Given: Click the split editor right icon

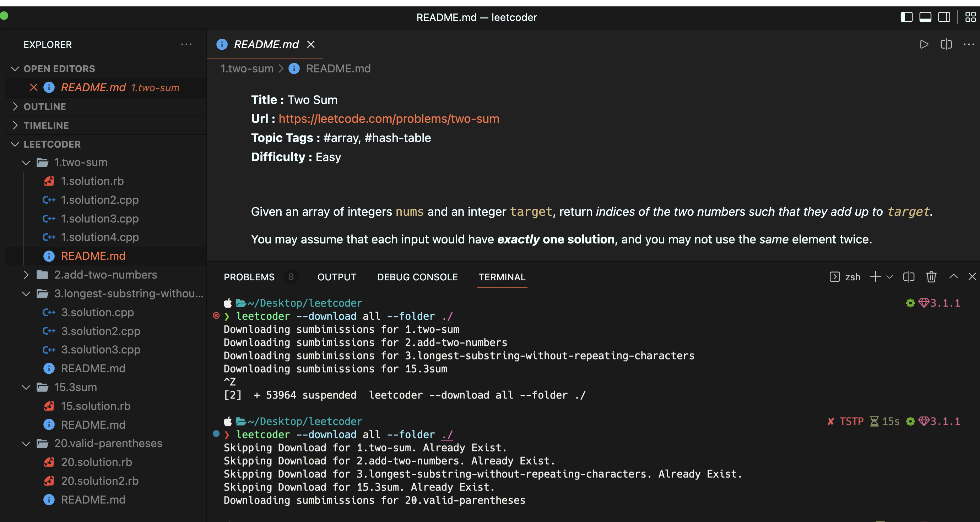Looking at the screenshot, I should (946, 44).
